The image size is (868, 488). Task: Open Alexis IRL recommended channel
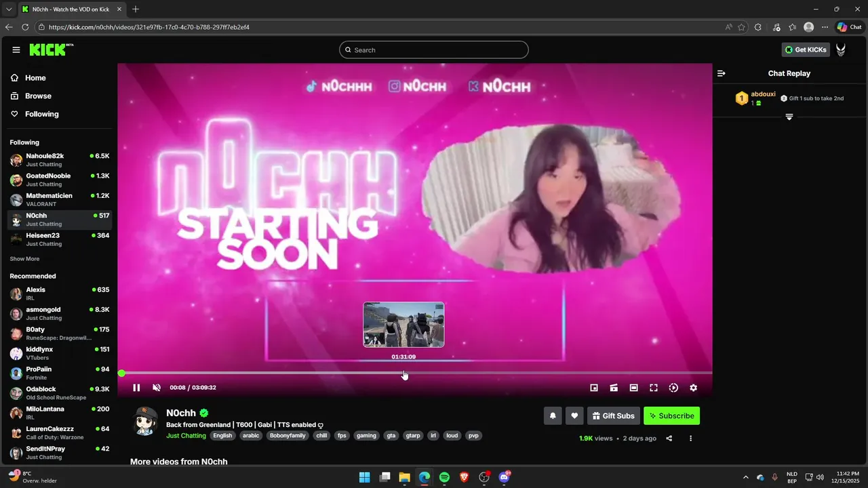[x=60, y=293]
